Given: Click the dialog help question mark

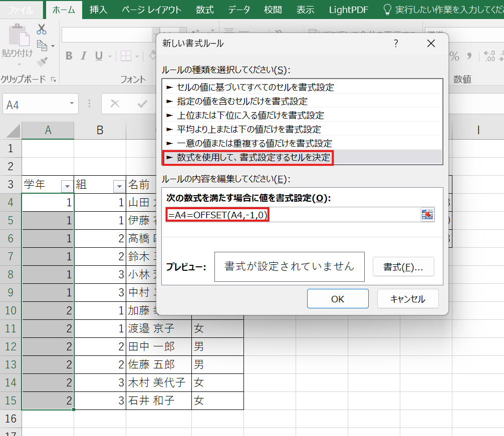Looking at the screenshot, I should click(396, 43).
